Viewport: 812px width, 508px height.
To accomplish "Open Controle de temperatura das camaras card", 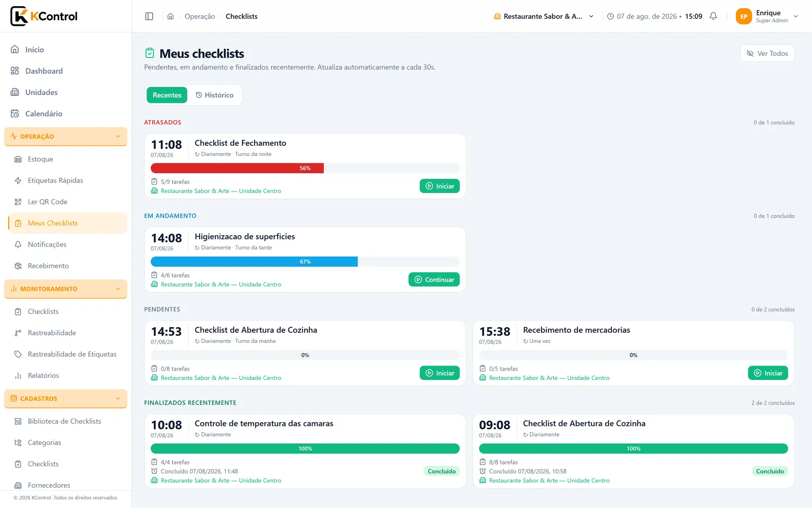I will [305, 451].
